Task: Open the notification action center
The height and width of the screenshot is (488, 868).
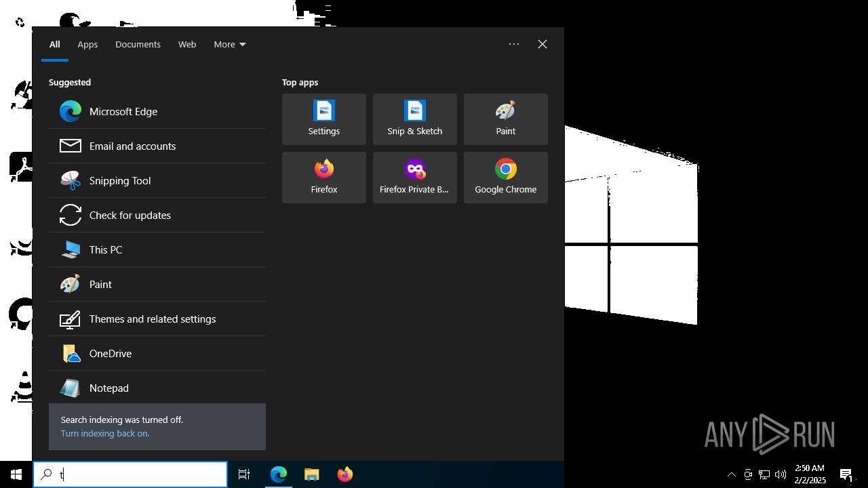Action: (846, 474)
